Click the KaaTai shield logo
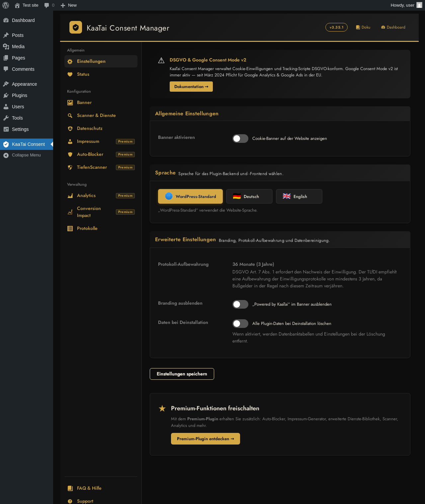Image resolution: width=425 pixels, height=504 pixels. pos(76,27)
